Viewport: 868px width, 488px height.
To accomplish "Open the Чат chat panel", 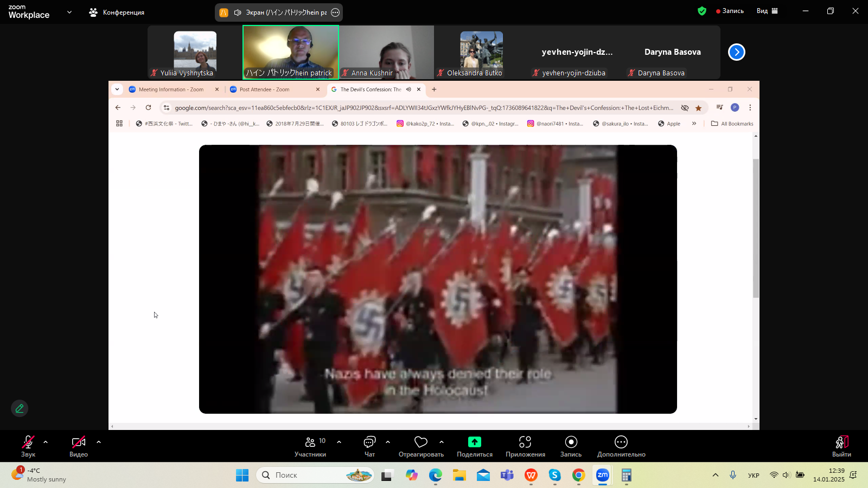I will click(369, 446).
